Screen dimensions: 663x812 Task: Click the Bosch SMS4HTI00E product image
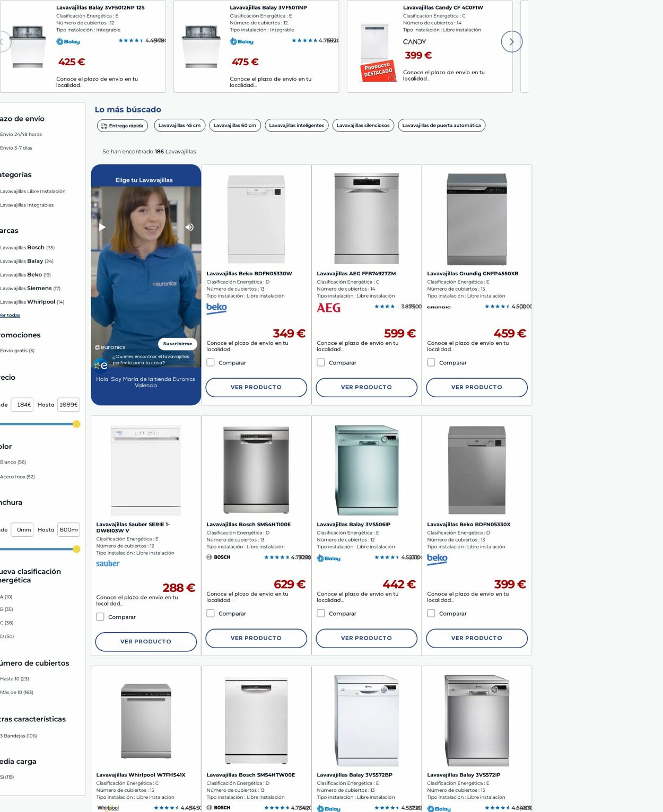tap(256, 469)
